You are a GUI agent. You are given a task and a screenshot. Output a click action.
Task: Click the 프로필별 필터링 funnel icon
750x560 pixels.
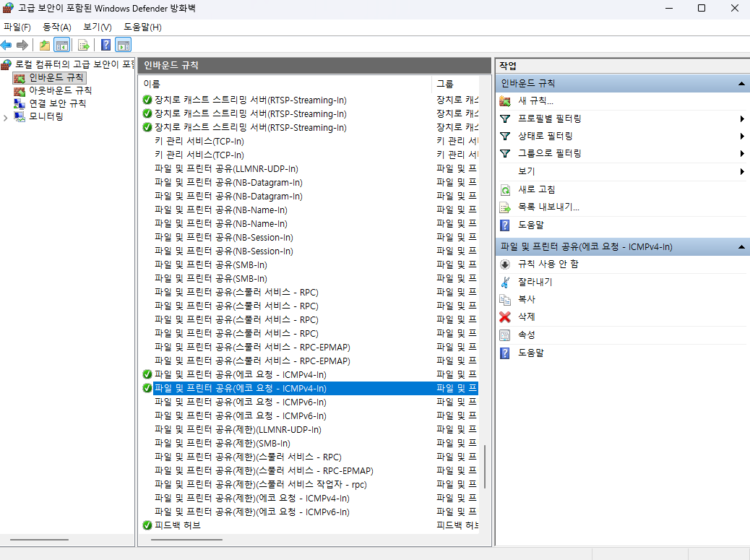(505, 119)
